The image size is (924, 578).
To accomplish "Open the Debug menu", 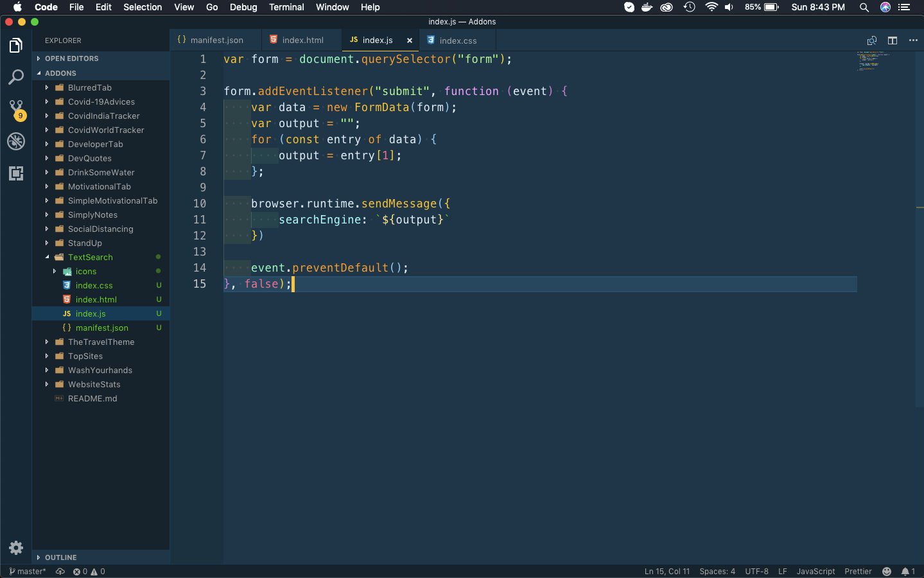I will [x=243, y=7].
